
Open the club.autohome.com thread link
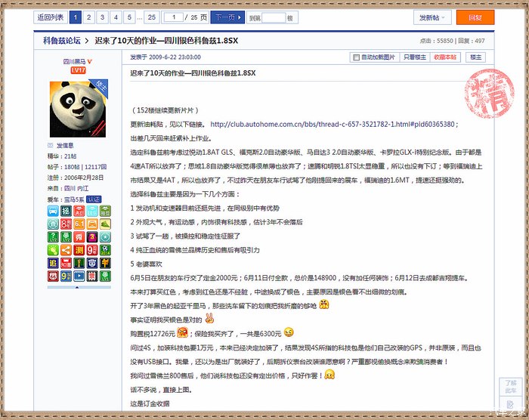tap(333, 124)
